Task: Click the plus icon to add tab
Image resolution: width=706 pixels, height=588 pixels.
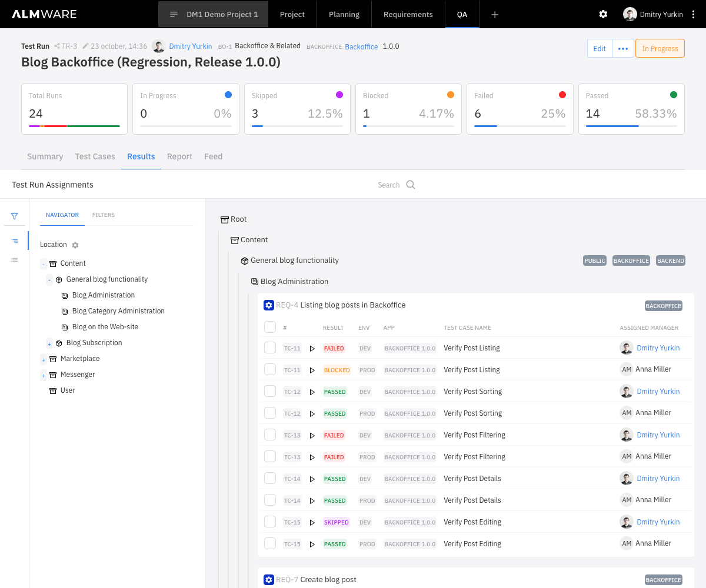Action: pyautogui.click(x=495, y=14)
